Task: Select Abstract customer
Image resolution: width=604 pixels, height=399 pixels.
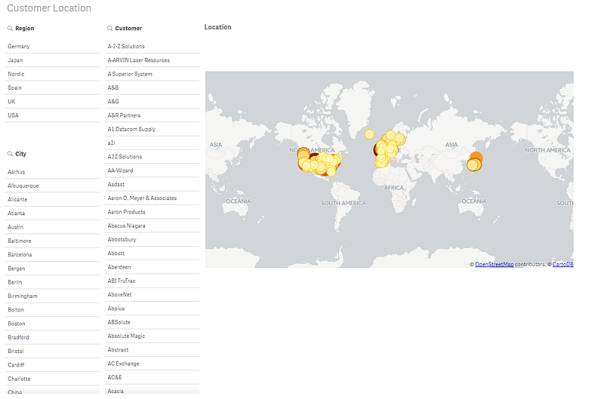Action: 152,350
